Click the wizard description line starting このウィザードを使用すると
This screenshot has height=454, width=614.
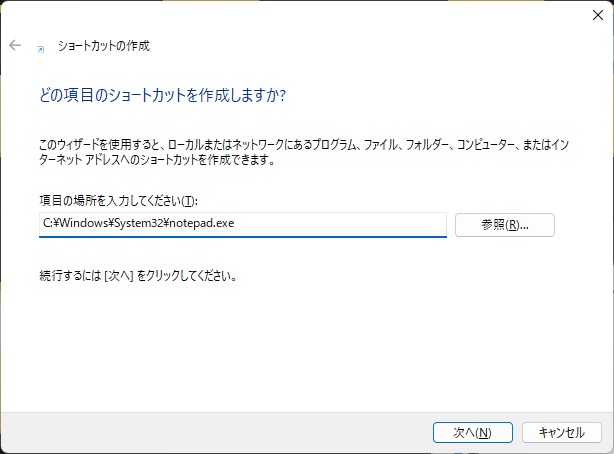tap(300, 146)
